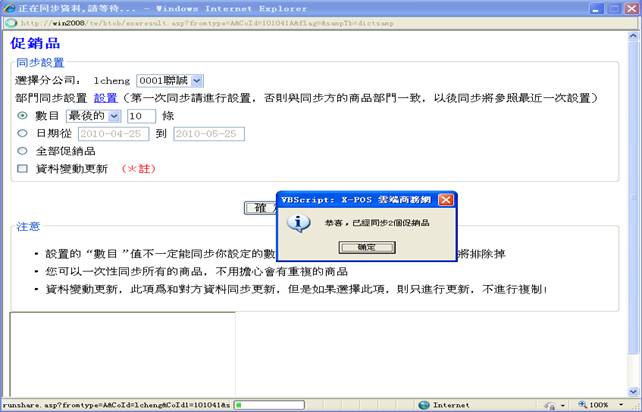Close the VBScript X-POS message dialog
The image size is (642, 412).
[x=446, y=199]
